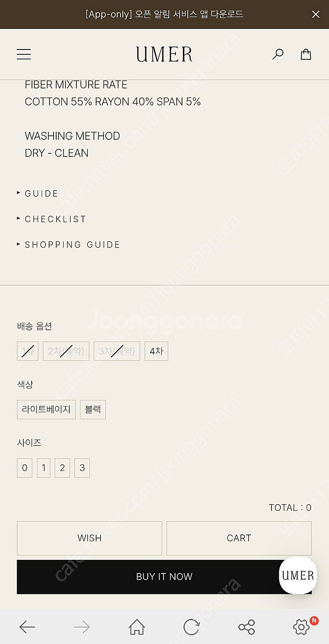Choose the 라이트베이지 color option

[x=46, y=410]
